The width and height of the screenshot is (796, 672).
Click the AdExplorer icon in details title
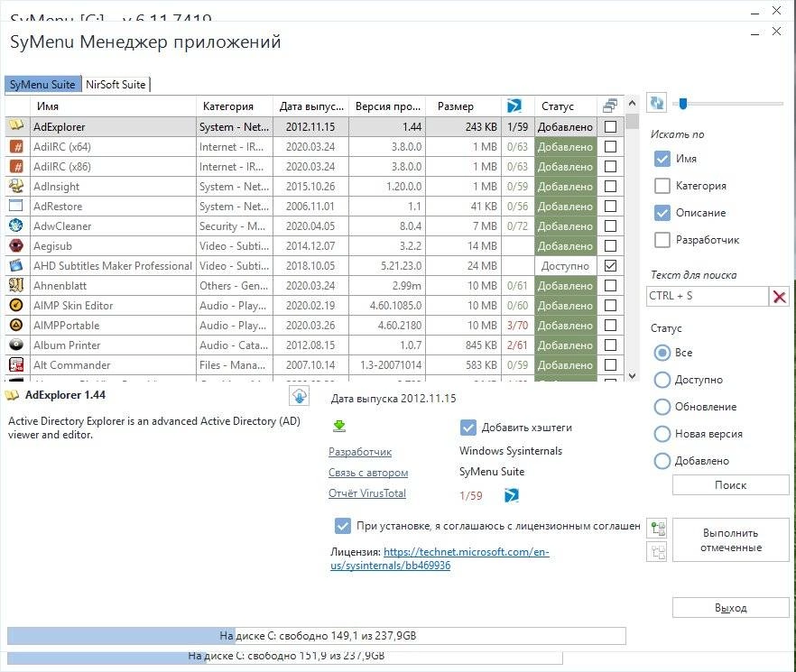tap(13, 395)
